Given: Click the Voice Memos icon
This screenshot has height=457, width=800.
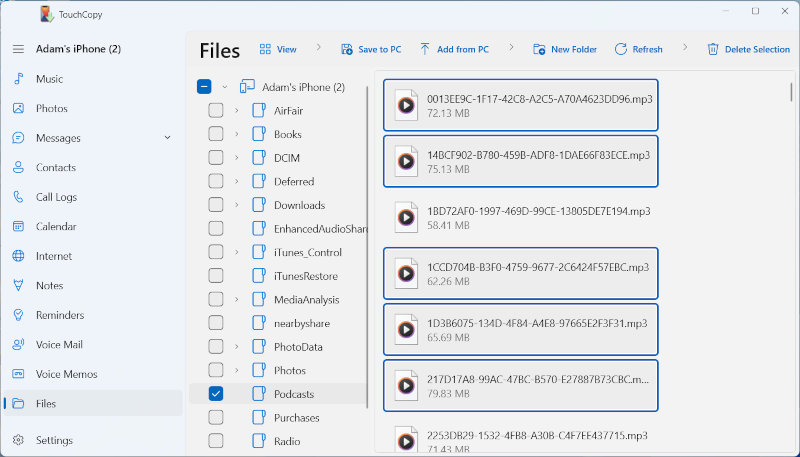Looking at the screenshot, I should point(18,374).
